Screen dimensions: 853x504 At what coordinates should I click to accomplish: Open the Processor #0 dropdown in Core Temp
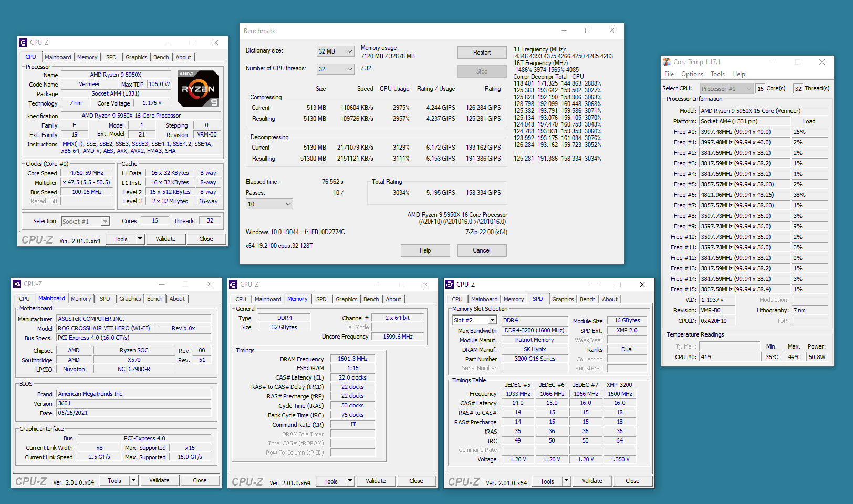click(727, 89)
